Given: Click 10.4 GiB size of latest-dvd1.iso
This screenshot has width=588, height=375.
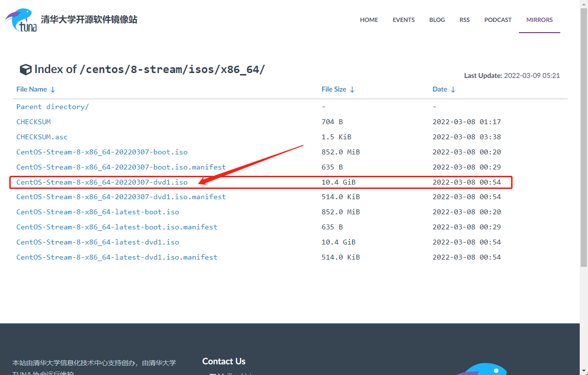Looking at the screenshot, I should pyautogui.click(x=339, y=242).
